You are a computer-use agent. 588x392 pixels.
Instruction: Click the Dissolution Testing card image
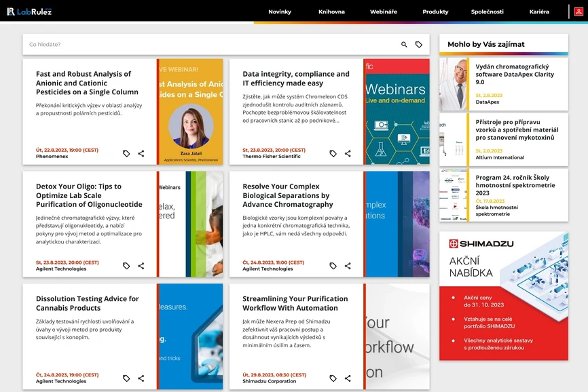pos(191,336)
